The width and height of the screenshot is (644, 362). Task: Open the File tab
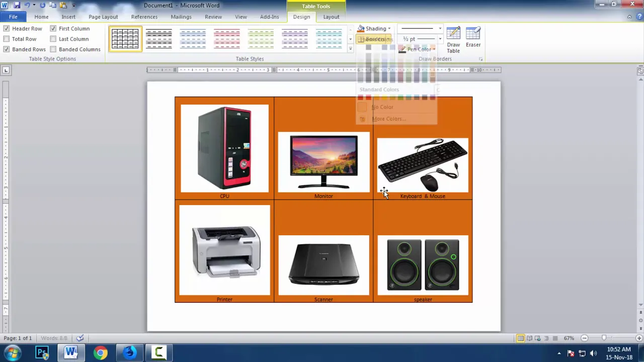coord(13,17)
